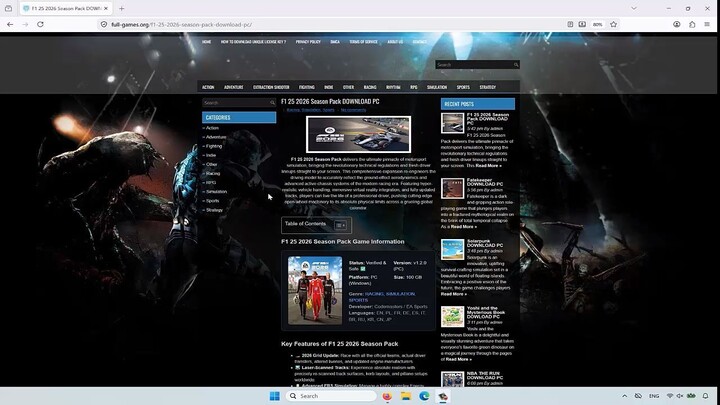This screenshot has height=405, width=720.
Task: Open the Solarpunk DOWNLOAD PC recent post
Action: 484,243
